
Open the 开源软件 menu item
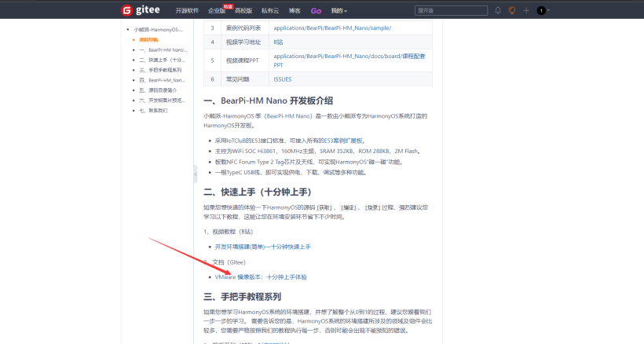[186, 10]
